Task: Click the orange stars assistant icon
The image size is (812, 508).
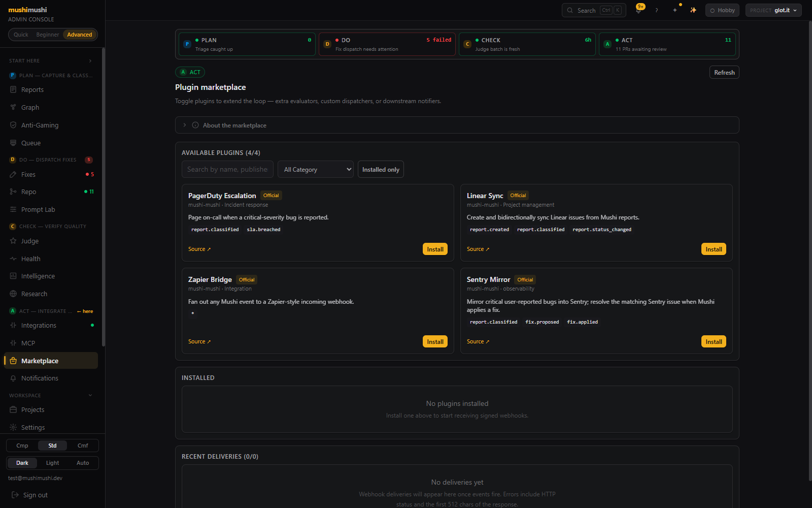Action: [693, 10]
